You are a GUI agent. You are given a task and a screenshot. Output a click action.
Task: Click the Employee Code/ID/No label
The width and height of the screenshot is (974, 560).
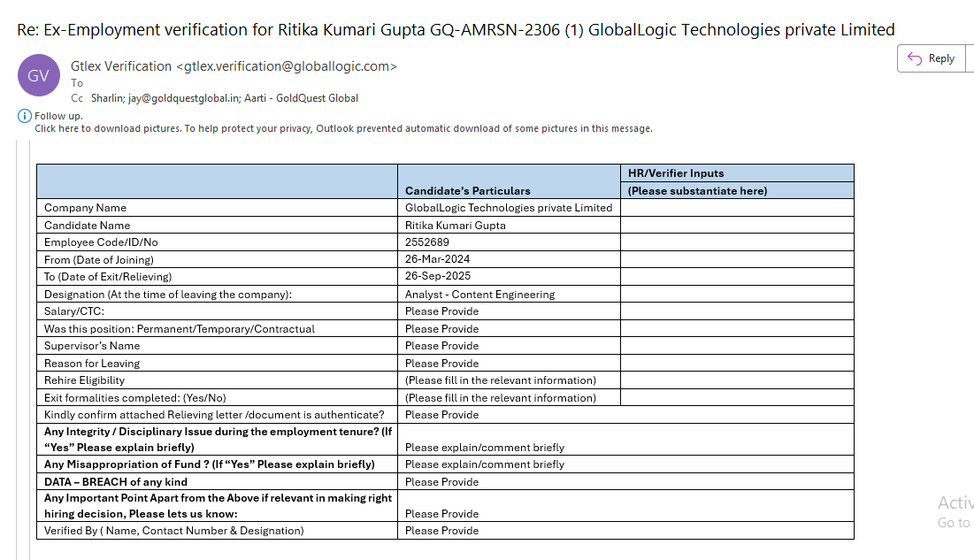point(101,242)
